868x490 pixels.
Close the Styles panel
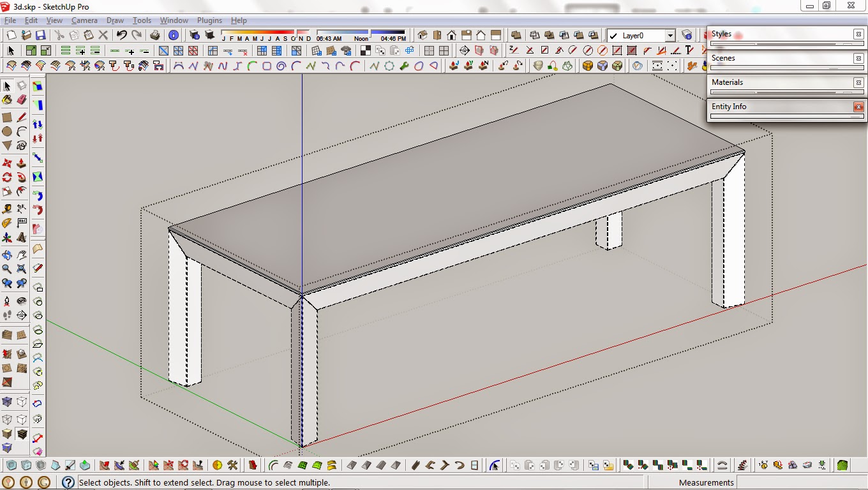tap(858, 34)
